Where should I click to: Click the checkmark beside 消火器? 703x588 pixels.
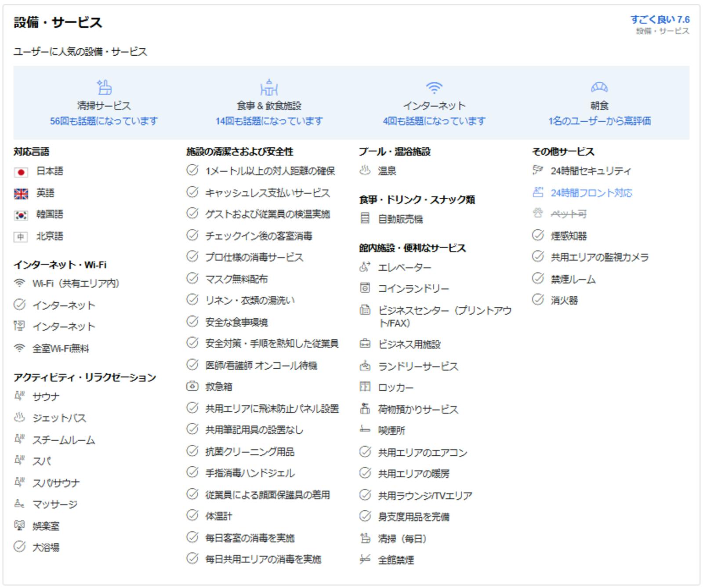[x=538, y=300]
